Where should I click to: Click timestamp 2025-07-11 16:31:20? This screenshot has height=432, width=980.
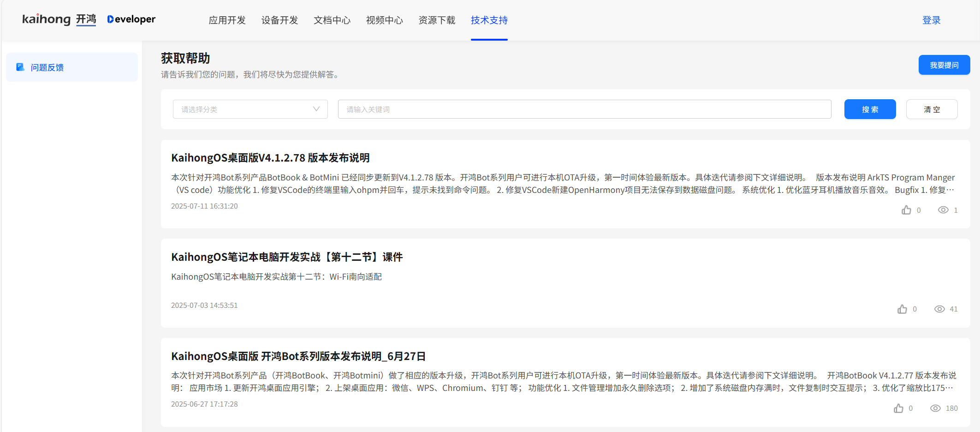(204, 206)
